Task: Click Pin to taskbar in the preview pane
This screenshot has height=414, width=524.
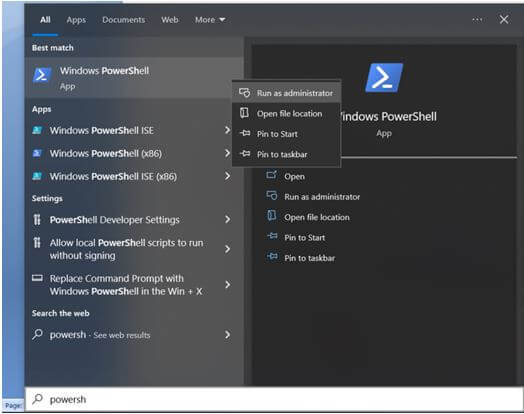Action: tap(309, 258)
